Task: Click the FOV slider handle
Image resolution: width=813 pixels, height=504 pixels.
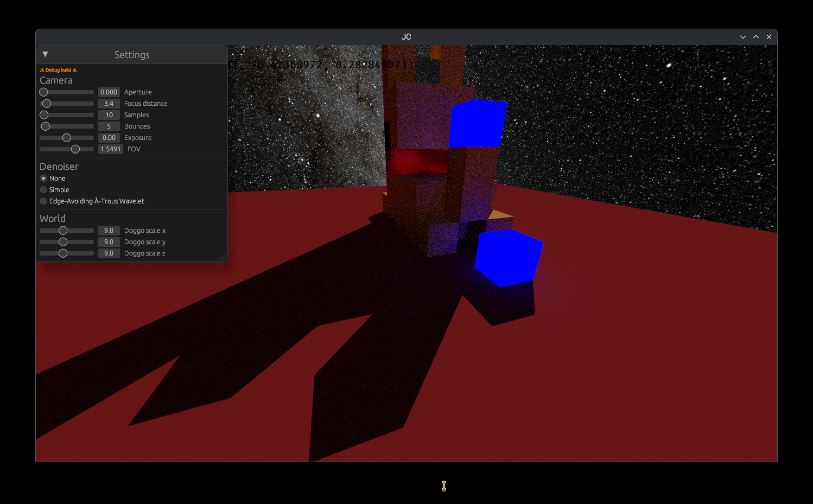Action: point(75,149)
